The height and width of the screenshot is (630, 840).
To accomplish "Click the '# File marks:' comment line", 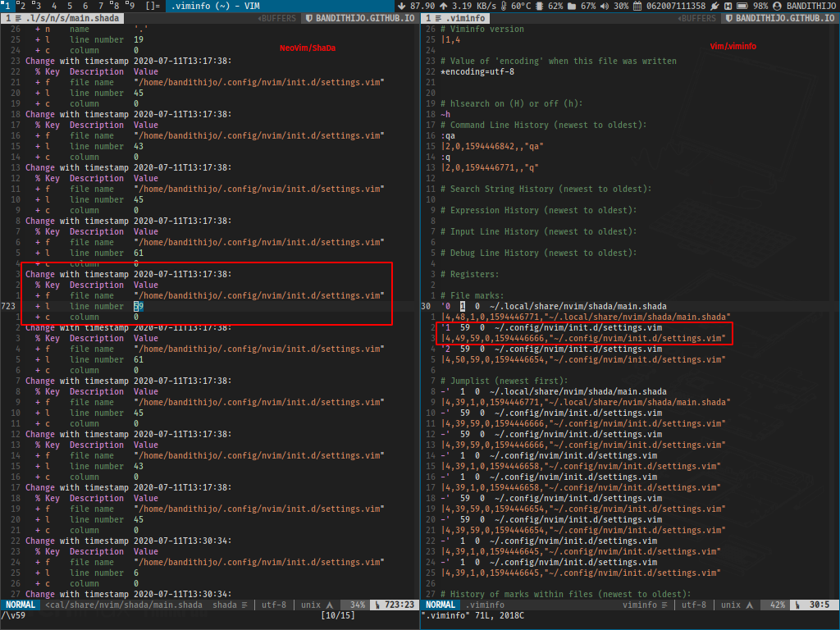I will pos(472,295).
